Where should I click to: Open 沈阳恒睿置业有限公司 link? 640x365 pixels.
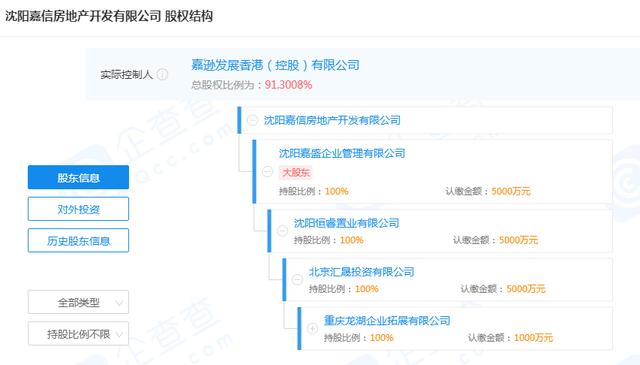coord(347,223)
